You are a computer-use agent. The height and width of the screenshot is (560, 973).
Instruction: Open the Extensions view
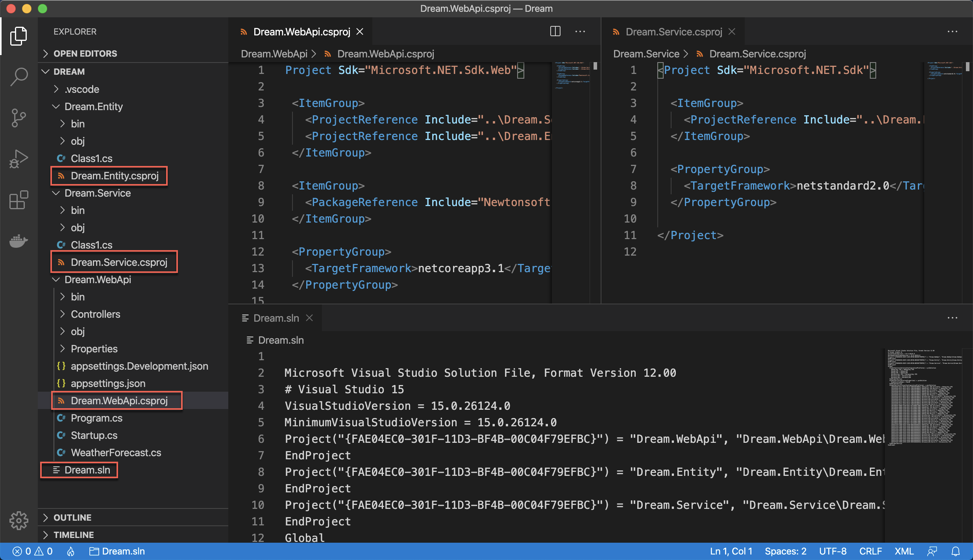18,200
